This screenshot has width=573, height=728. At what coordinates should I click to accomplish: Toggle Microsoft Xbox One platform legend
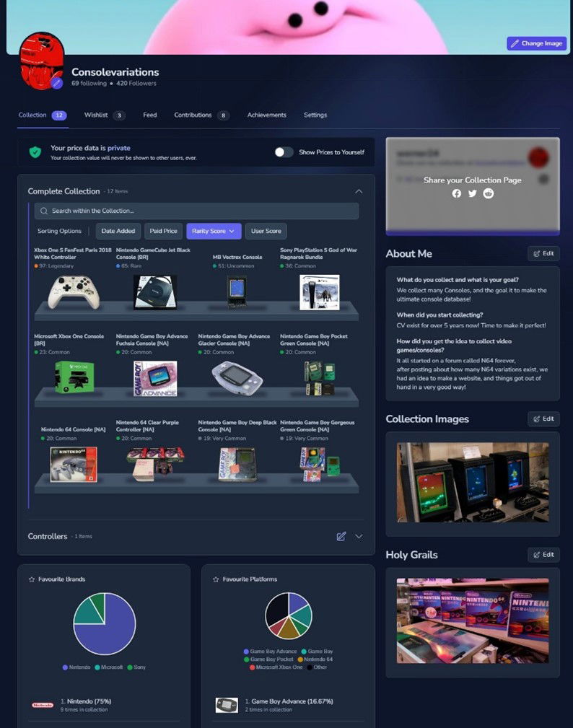tap(276, 667)
